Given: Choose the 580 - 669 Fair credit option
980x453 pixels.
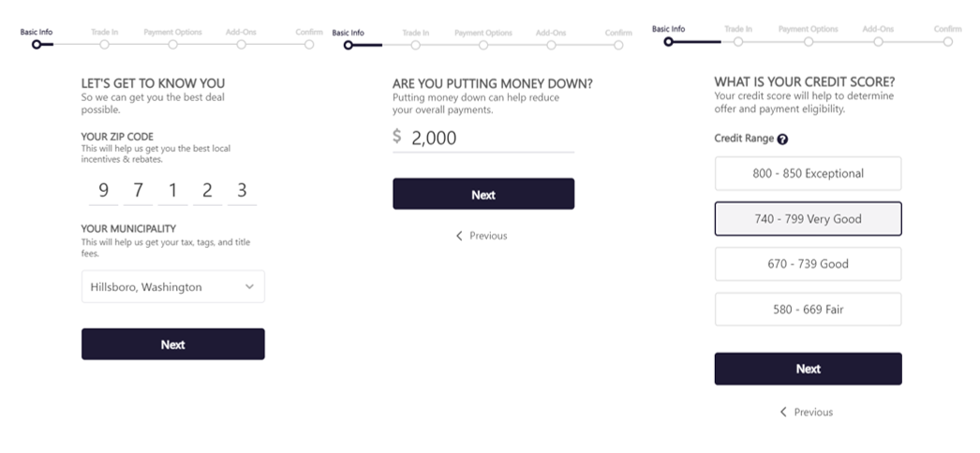Looking at the screenshot, I should (x=808, y=309).
